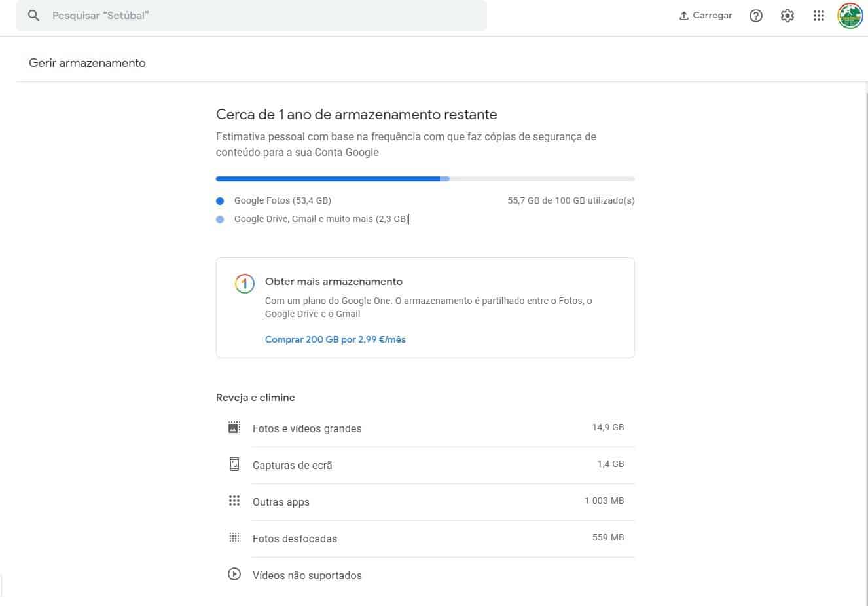The height and width of the screenshot is (606, 868).
Task: Open the settings gear icon
Action: [787, 16]
